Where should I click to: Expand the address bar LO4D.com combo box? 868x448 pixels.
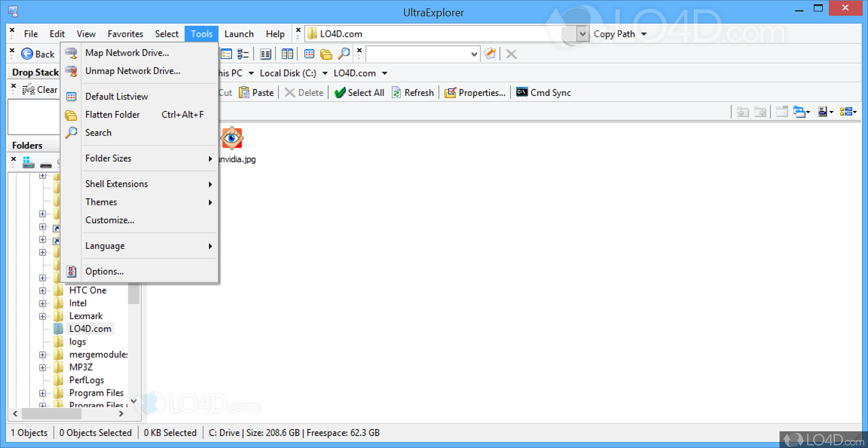[582, 34]
